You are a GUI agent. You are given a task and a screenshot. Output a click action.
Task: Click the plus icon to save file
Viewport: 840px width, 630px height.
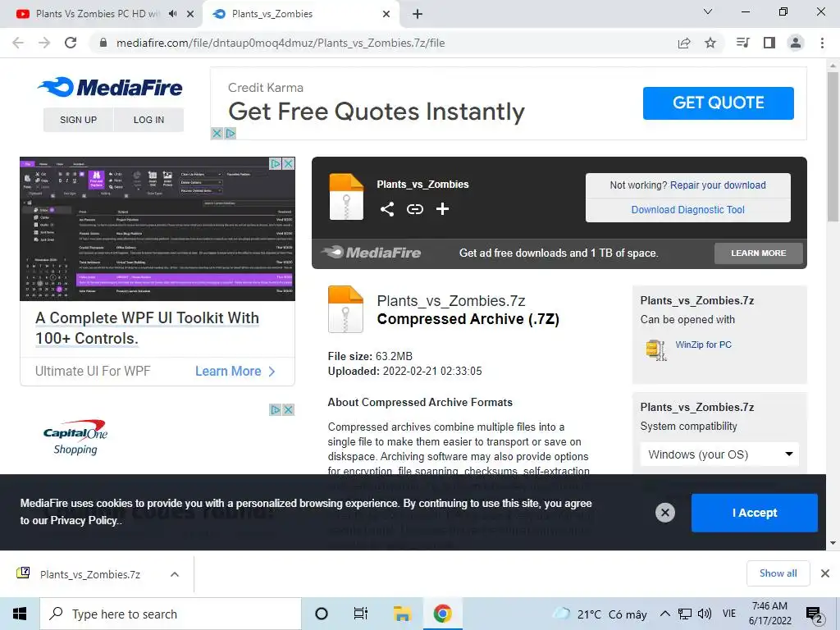coord(442,209)
